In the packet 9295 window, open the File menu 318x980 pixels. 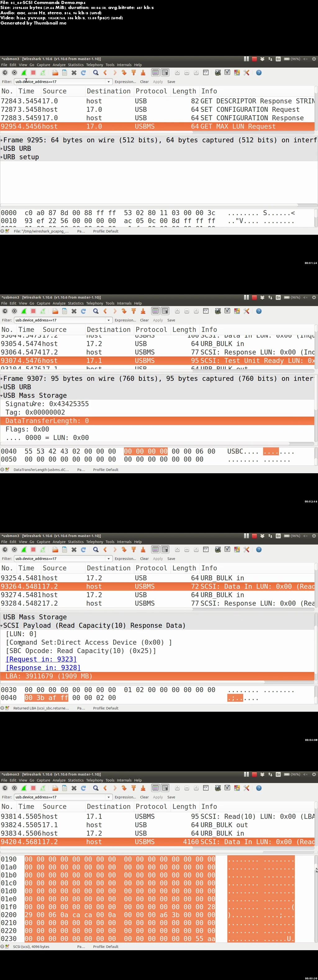[x=4, y=65]
